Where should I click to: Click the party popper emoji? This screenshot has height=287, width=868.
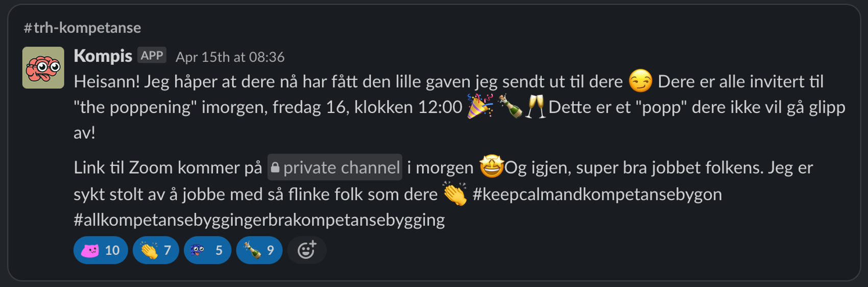coord(480,106)
